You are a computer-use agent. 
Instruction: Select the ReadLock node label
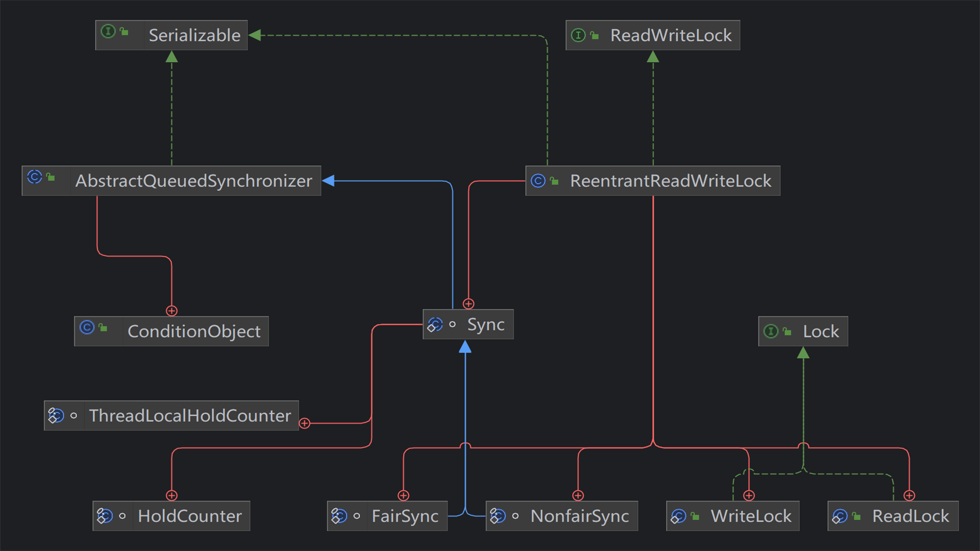point(910,516)
